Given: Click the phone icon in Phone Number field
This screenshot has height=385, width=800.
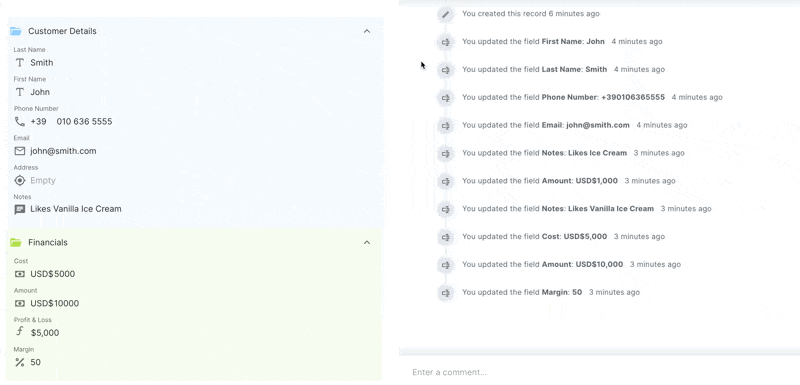Looking at the screenshot, I should (x=19, y=121).
